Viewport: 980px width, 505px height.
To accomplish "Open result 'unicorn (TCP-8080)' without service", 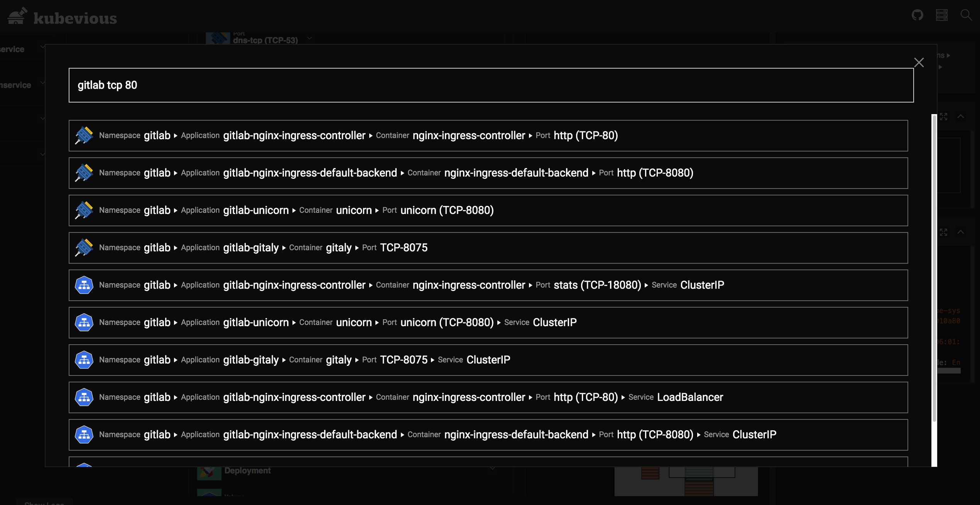I will click(x=488, y=210).
